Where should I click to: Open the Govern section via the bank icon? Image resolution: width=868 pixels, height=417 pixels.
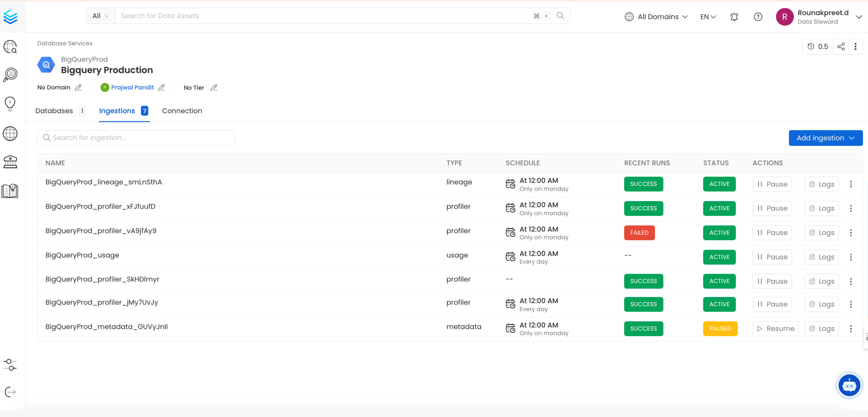tap(10, 162)
